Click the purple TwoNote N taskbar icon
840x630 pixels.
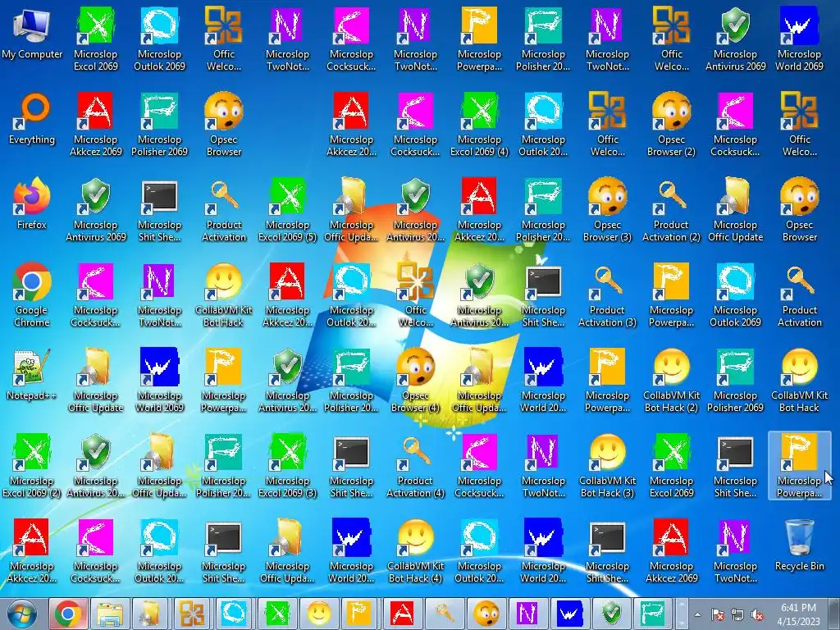(527, 614)
